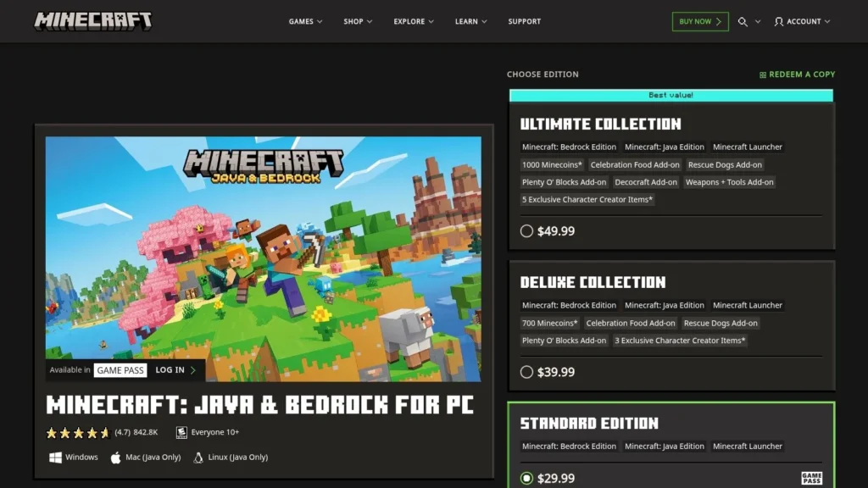
Task: Click the Ultimate Collection heading
Action: pos(601,124)
